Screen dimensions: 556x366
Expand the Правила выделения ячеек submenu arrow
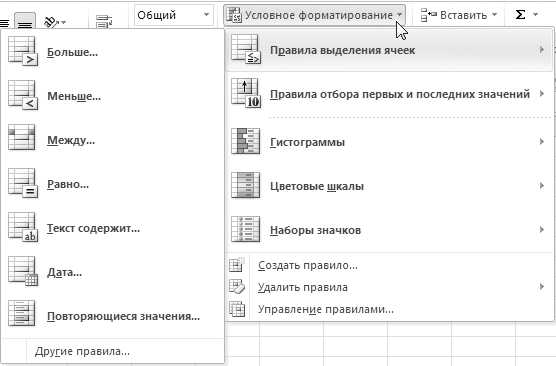pos(541,50)
